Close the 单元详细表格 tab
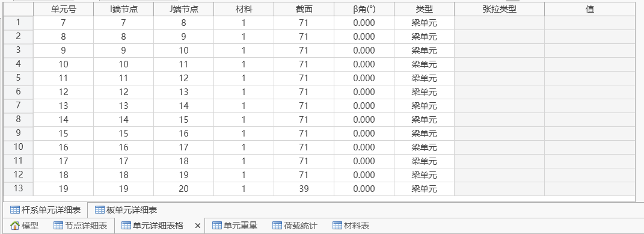Image resolution: width=644 pixels, height=234 pixels. 197,226
